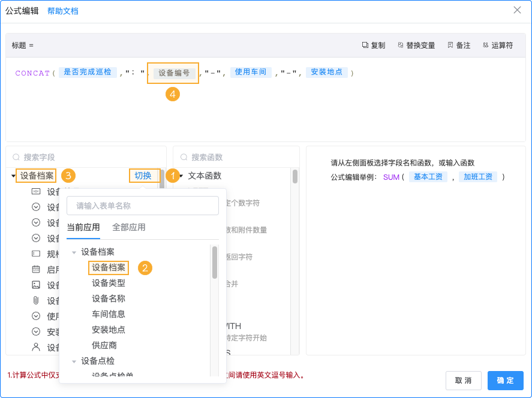Image resolution: width=532 pixels, height=398 pixels.
Task: Click the 复制 copy icon
Action: pos(364,44)
